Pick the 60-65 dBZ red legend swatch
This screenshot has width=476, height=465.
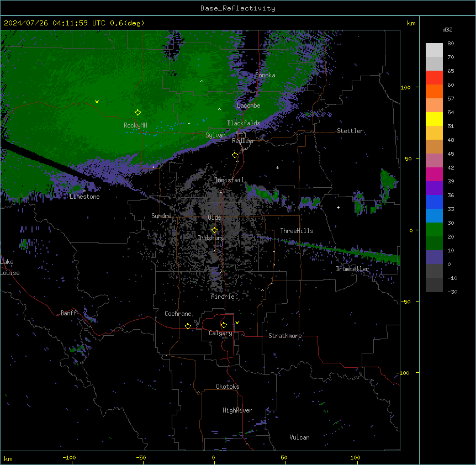pyautogui.click(x=434, y=78)
